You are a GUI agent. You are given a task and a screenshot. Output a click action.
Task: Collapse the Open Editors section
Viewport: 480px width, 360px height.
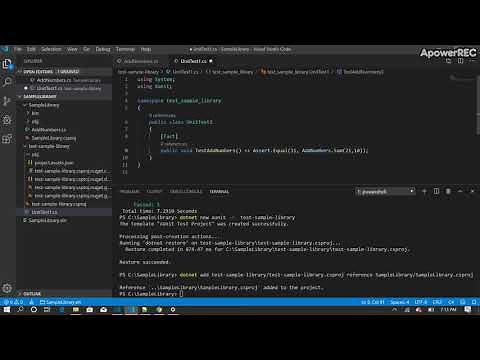(x=64, y=72)
